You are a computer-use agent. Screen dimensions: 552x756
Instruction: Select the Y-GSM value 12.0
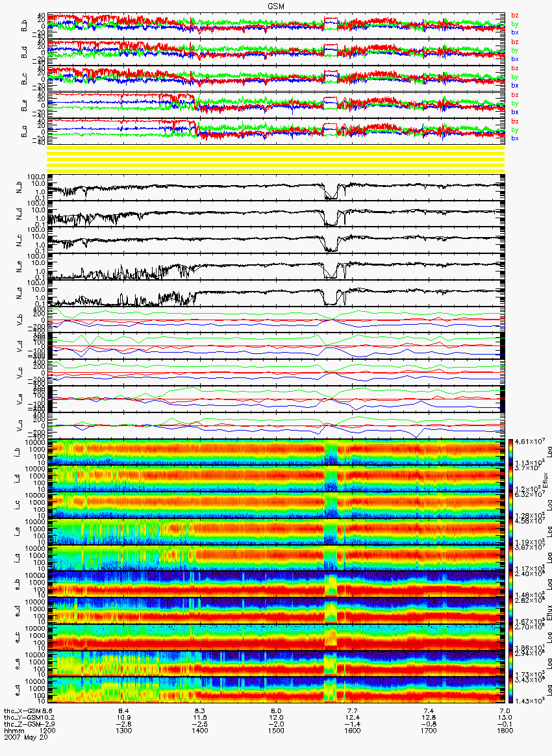coord(276,718)
